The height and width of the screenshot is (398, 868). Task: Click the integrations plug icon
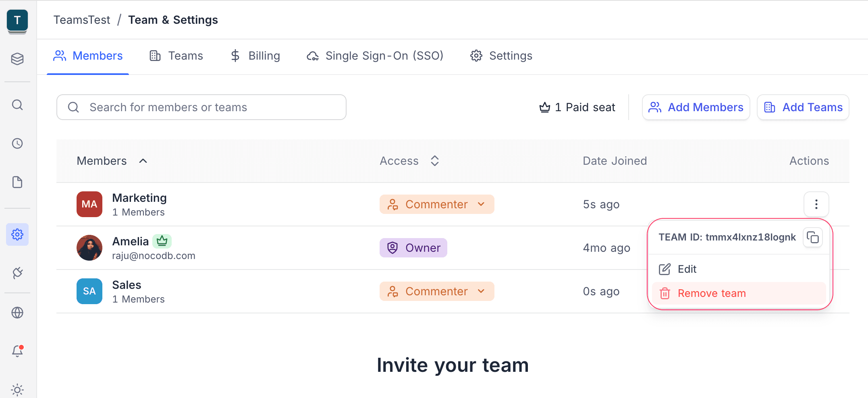[17, 273]
